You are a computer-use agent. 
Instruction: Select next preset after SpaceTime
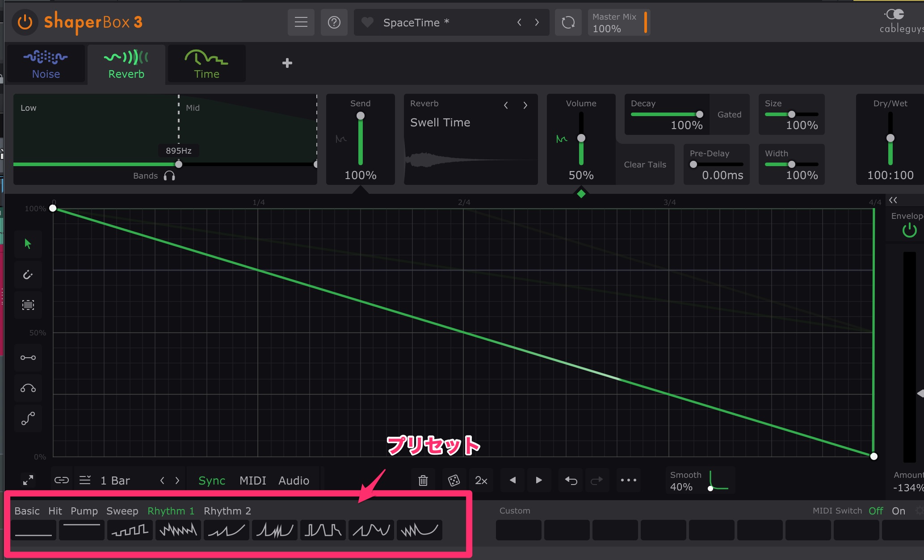click(537, 22)
